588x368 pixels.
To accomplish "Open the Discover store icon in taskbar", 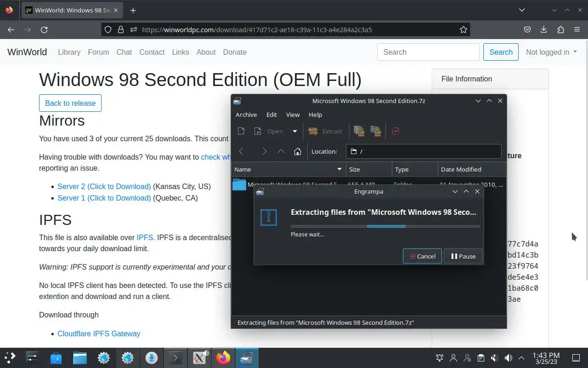I will pyautogui.click(x=56, y=357).
